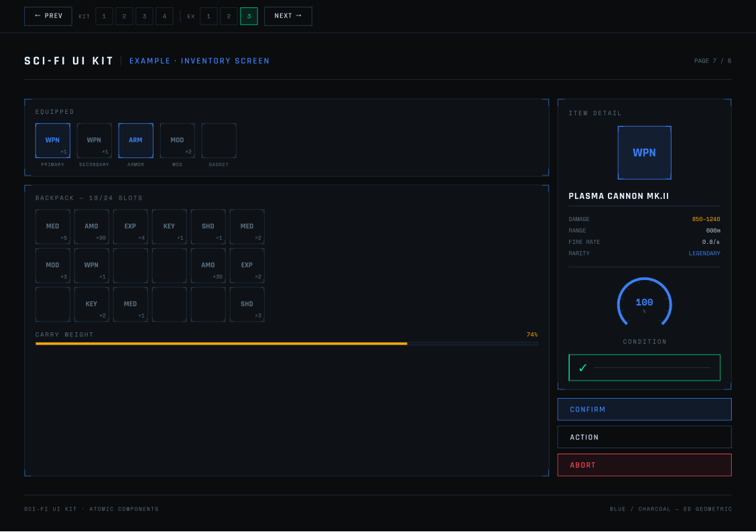Click the PLASMA CANNON MK.II title
This screenshot has height=532, width=756.
click(619, 196)
